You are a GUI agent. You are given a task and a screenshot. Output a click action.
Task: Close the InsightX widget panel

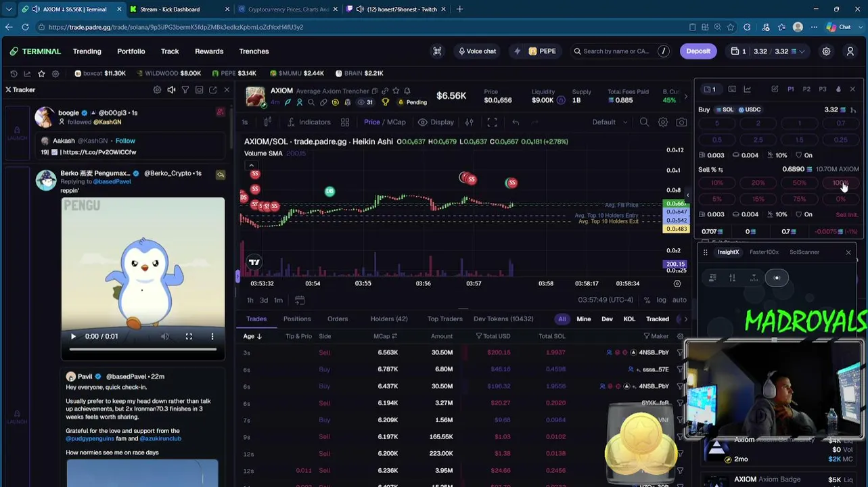pyautogui.click(x=848, y=252)
